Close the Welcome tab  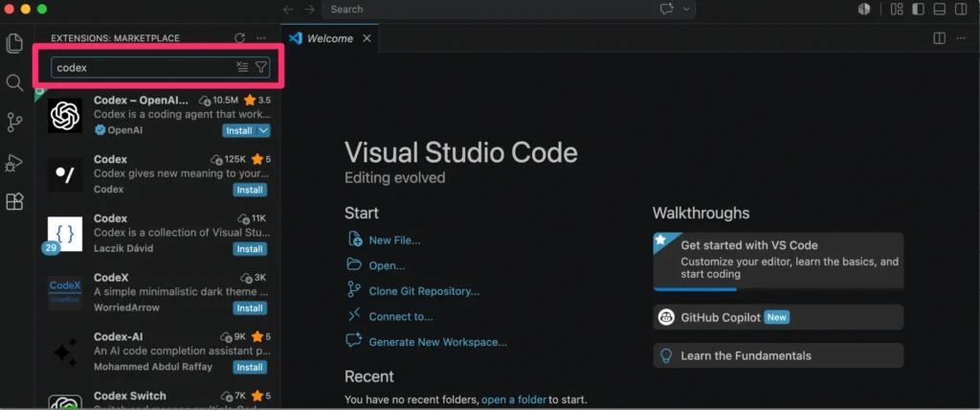point(367,38)
